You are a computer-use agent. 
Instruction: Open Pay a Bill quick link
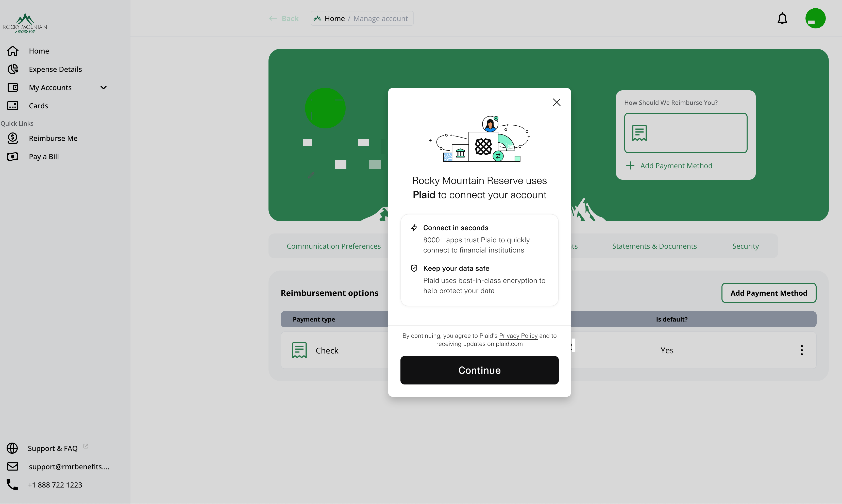click(x=44, y=157)
